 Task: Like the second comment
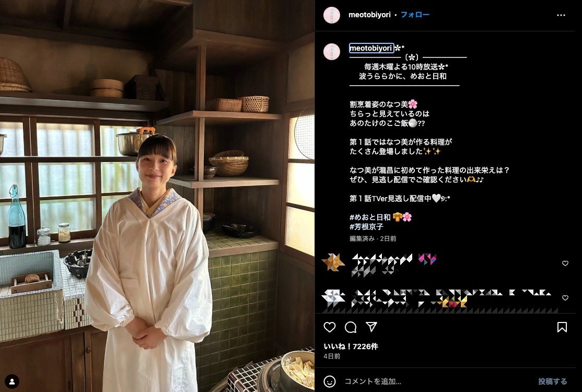pos(565,298)
